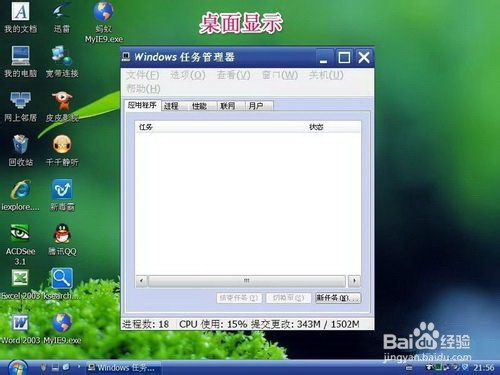This screenshot has width=500, height=375.
Task: Open the 我的文档 desktop icon
Action: pyautogui.click(x=21, y=17)
